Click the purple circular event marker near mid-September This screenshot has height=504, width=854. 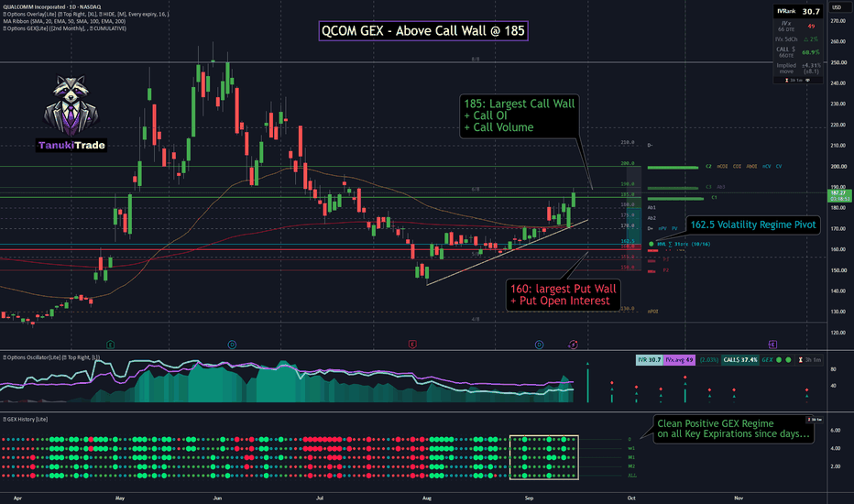(573, 345)
